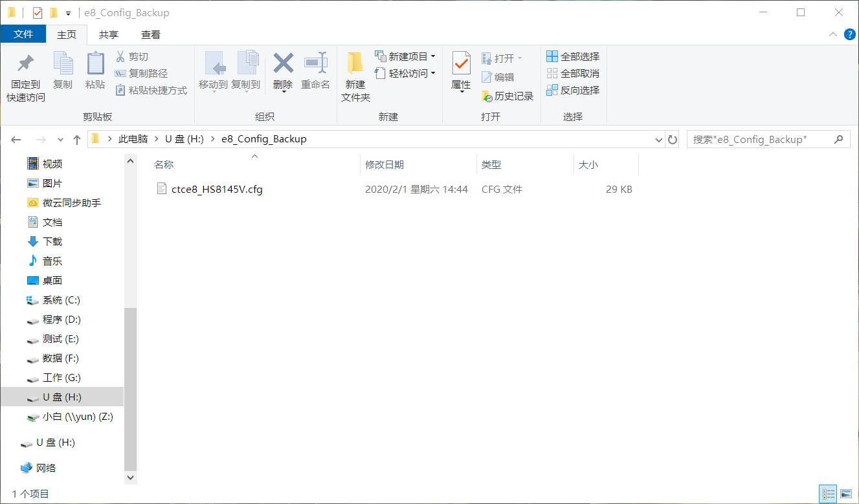859x504 pixels.
Task: Open the 移动到 (Move to) dropdown
Action: [x=216, y=71]
